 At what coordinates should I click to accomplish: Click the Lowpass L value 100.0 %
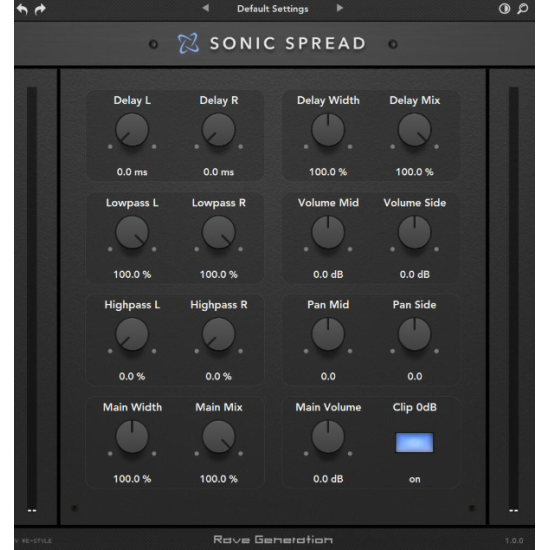coord(132,274)
